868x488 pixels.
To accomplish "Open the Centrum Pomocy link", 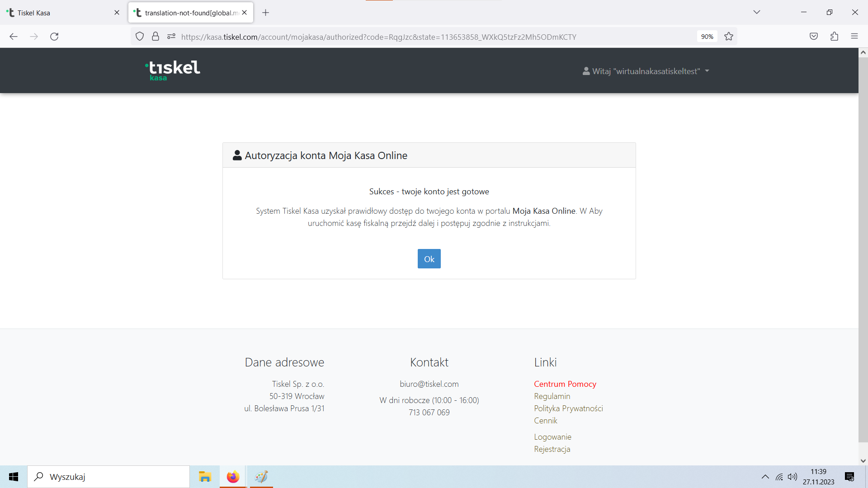I will coord(565,384).
